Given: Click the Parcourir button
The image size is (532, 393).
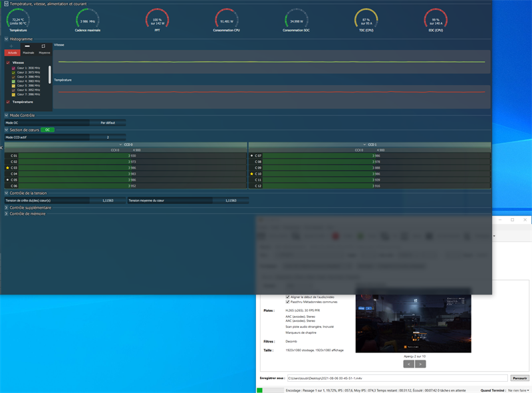Looking at the screenshot, I should point(519,378).
